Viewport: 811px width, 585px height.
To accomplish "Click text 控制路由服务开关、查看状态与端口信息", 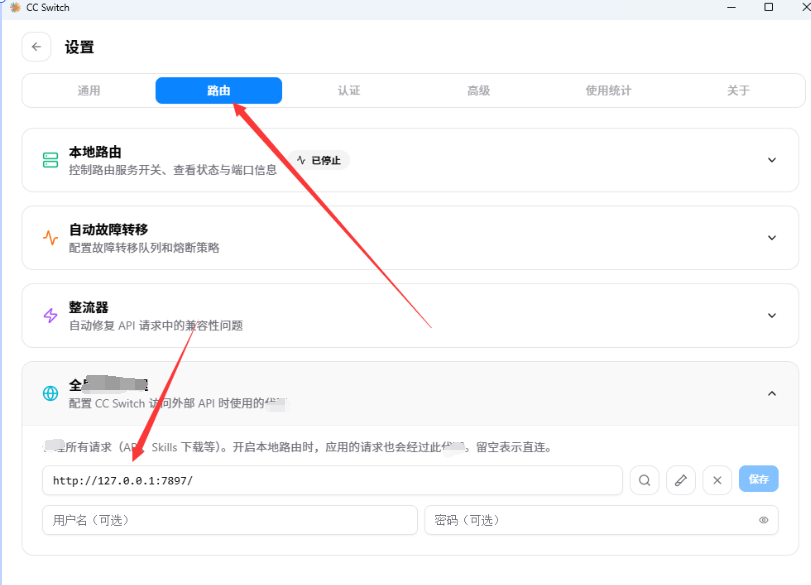I will click(x=173, y=170).
